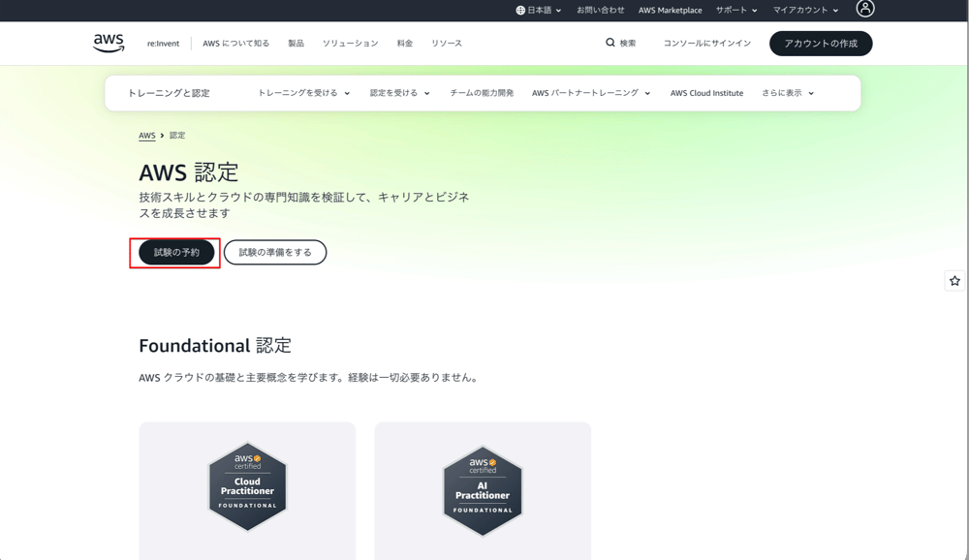This screenshot has width=969, height=560.
Task: Expand AWS パートナートレーニング dropdown
Action: 591,93
